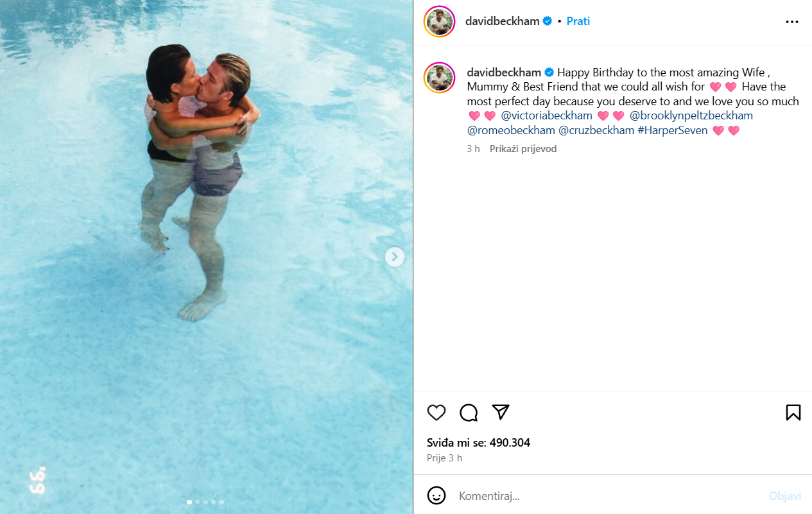Follow the account via Prati
The image size is (812, 514).
pos(578,21)
